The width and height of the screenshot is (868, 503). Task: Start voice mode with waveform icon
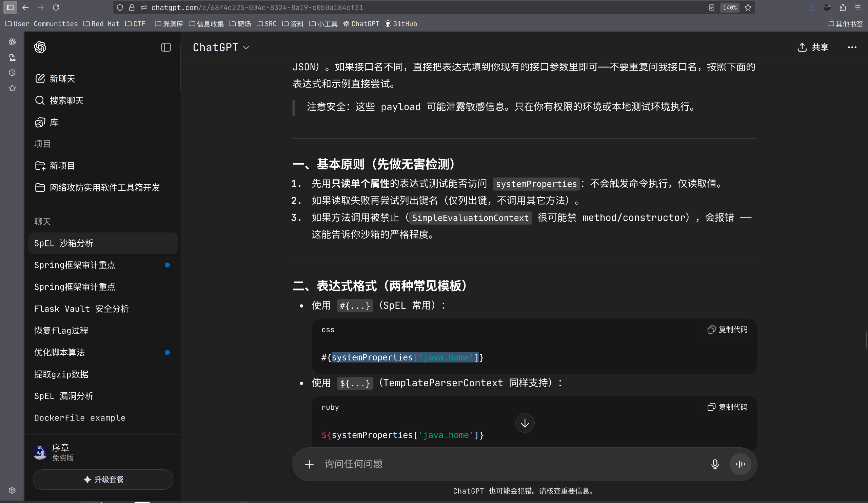(x=740, y=464)
